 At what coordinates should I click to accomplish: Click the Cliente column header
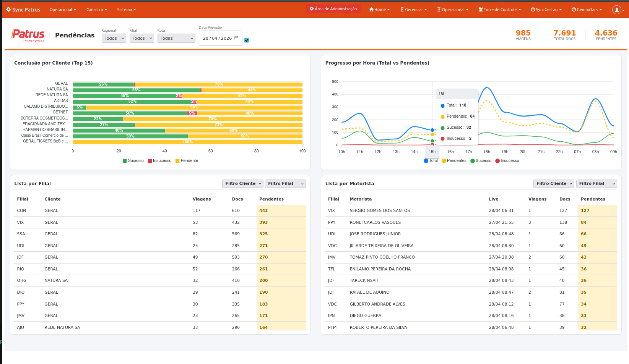[x=53, y=199]
